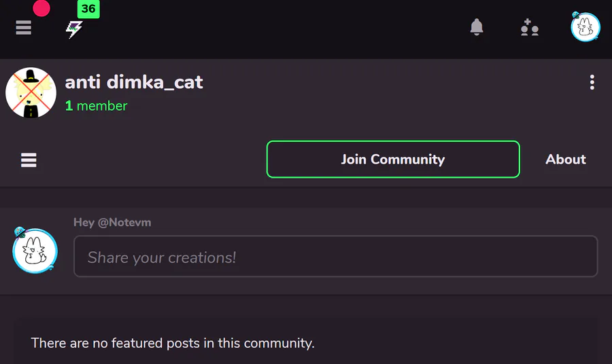Switch to the About tab
Viewport: 612px width, 364px height.
[565, 160]
